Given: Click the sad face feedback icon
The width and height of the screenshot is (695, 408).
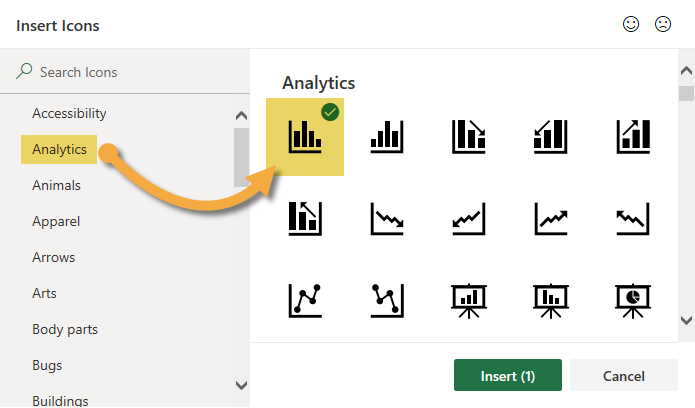Looking at the screenshot, I should coord(662,24).
